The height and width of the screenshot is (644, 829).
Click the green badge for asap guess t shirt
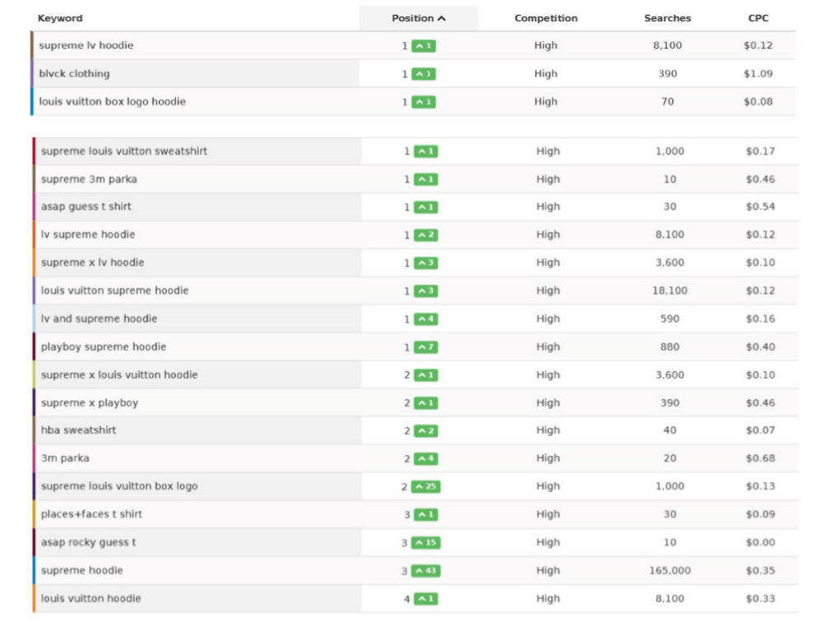click(426, 207)
